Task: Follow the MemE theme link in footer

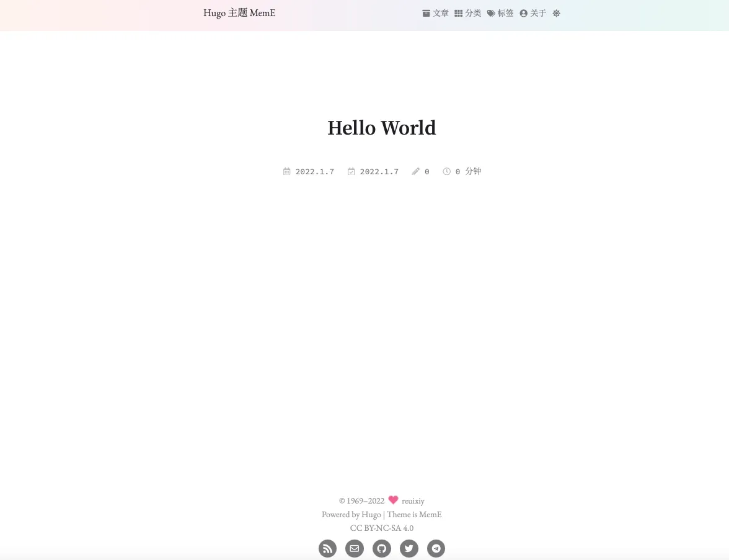Action: (x=430, y=515)
